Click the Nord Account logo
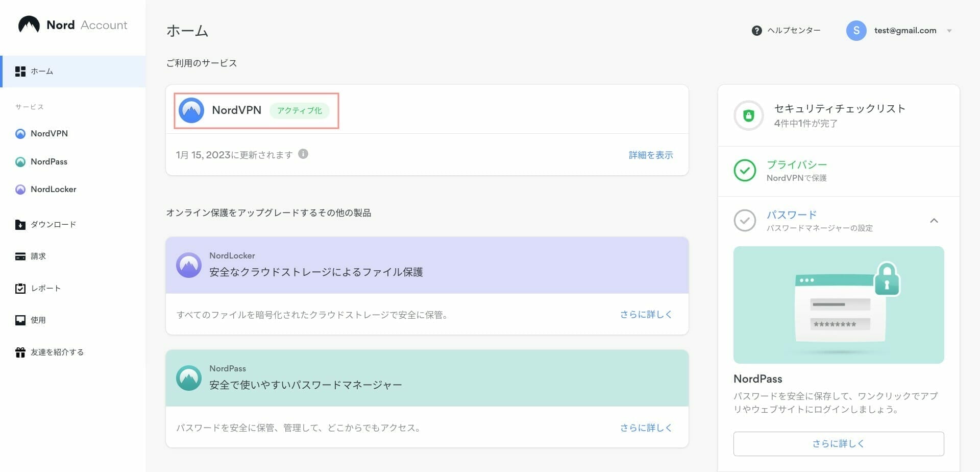The image size is (980, 472). click(72, 25)
